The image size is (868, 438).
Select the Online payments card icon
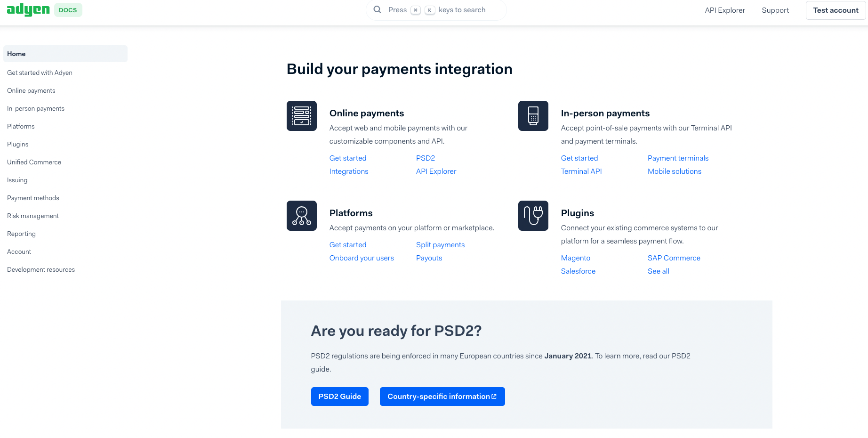pos(302,116)
